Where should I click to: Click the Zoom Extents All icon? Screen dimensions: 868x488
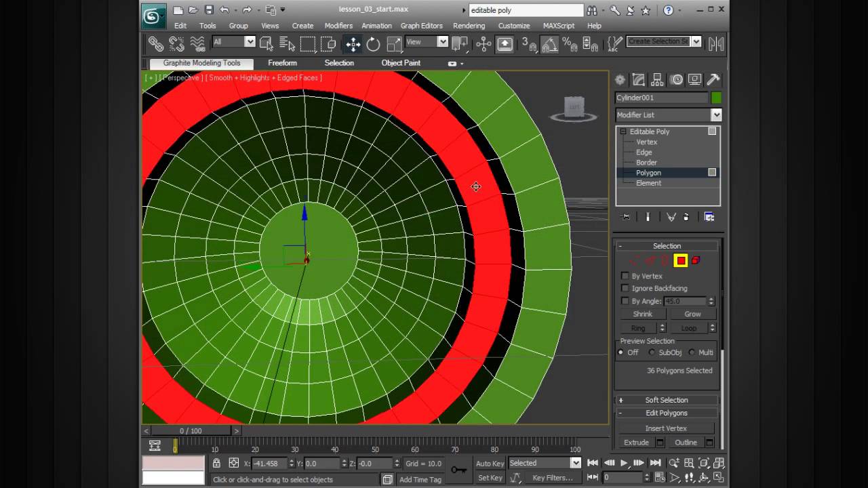(x=719, y=463)
